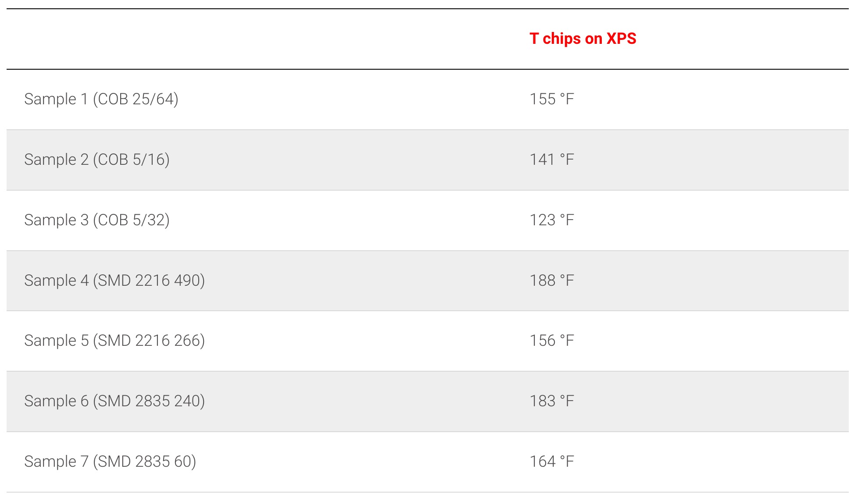Select the 123 °F temperature value
Viewport: 858px width, 504px height.
551,220
